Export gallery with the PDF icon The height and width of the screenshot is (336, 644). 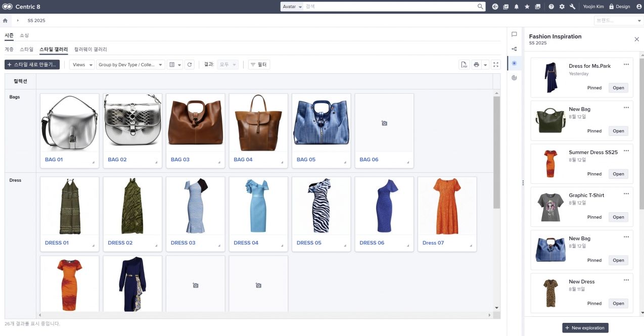464,65
